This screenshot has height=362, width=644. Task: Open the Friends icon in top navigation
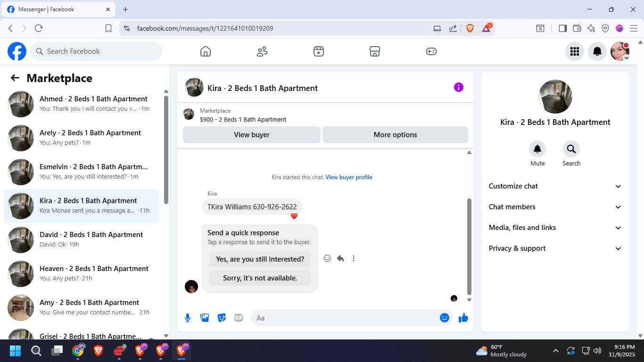tap(262, 51)
